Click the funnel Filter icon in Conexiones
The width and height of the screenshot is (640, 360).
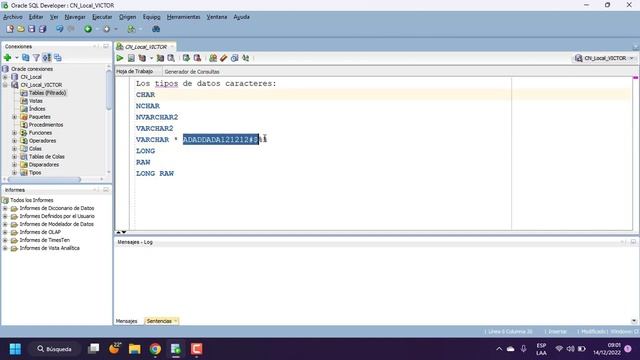point(36,58)
